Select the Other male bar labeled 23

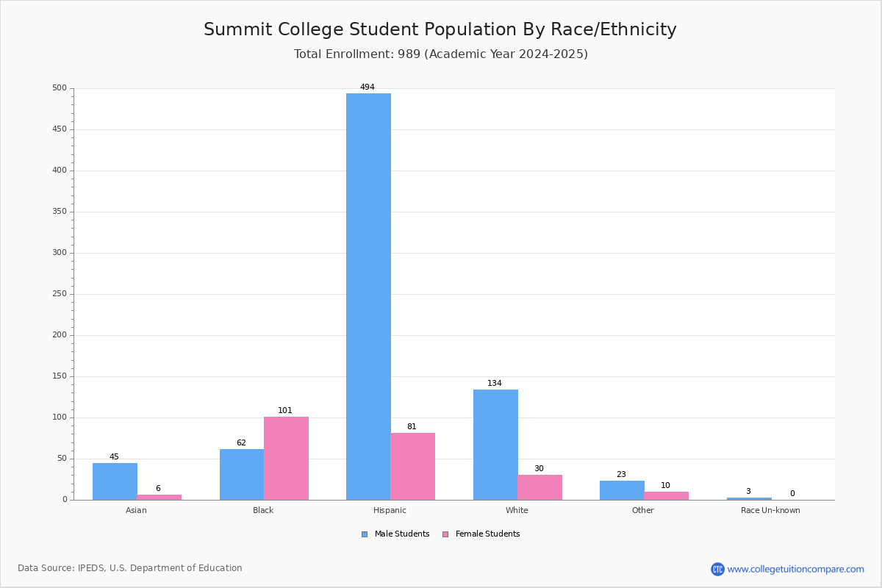point(622,490)
